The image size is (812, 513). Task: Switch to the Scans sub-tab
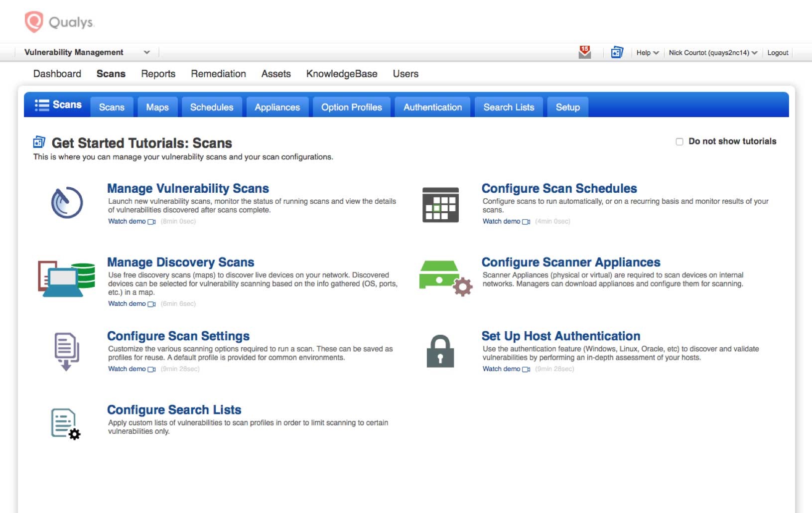pos(112,107)
